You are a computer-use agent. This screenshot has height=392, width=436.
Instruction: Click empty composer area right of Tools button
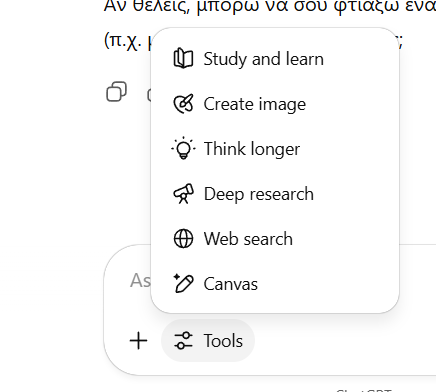tap(343, 341)
